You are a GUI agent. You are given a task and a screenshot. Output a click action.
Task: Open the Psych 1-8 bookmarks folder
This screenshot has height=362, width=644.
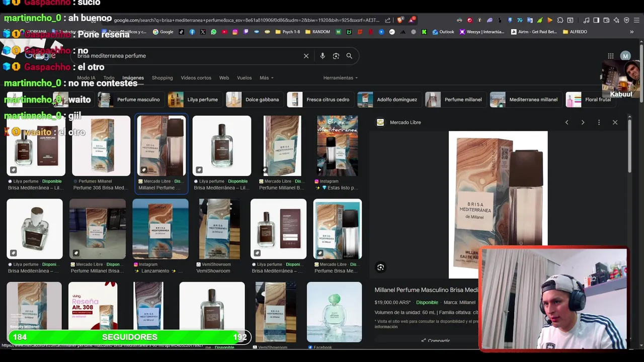pos(288,32)
